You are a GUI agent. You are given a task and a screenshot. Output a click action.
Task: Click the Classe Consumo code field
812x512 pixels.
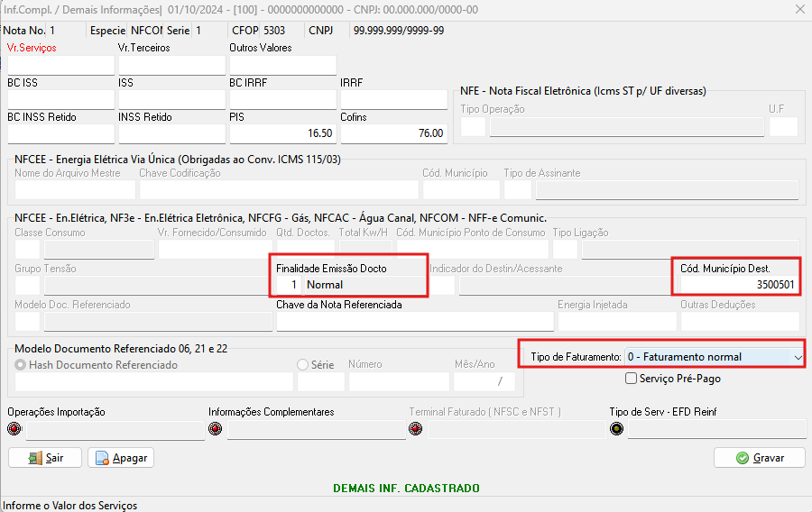pos(27,250)
